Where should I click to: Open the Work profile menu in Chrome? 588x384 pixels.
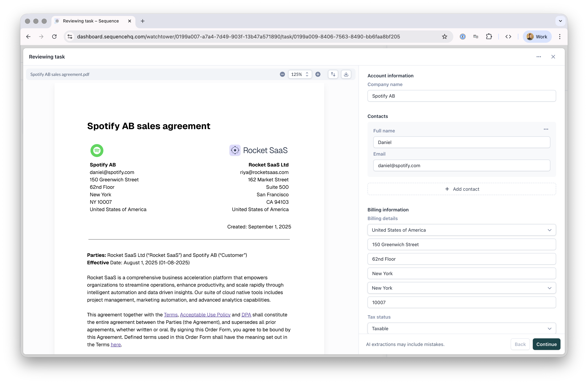pos(537,37)
